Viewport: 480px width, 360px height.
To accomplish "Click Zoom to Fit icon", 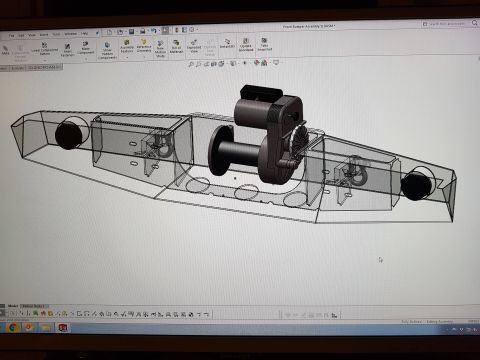I will [191, 64].
